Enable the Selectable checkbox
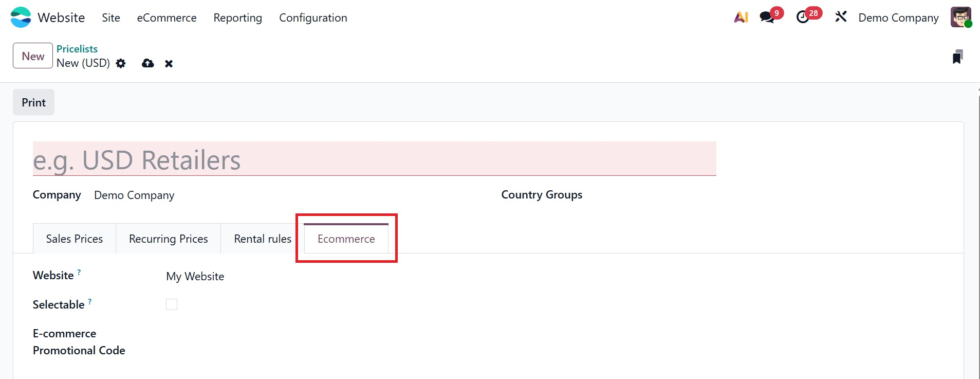 172,304
